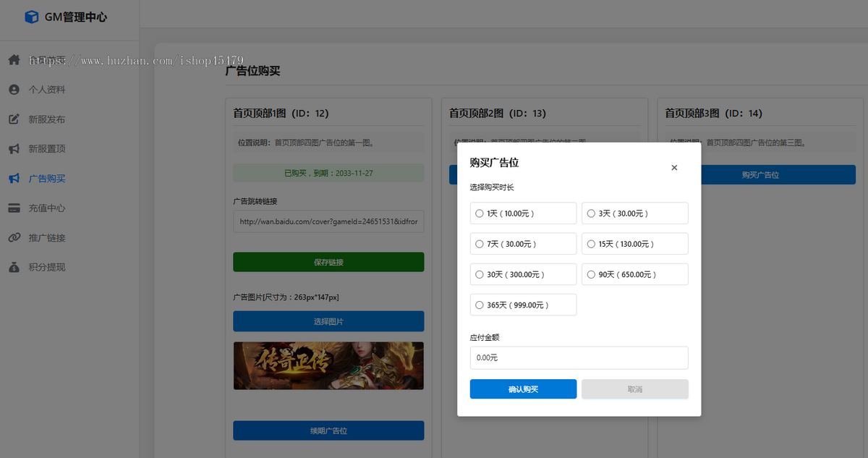This screenshot has width=868, height=458.
Task: Click the 广告位购买 page title
Action: tap(252, 71)
